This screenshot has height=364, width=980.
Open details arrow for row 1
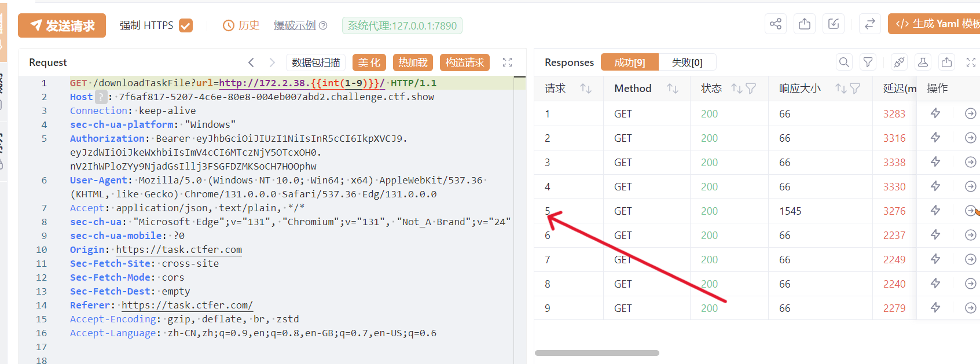pyautogui.click(x=971, y=113)
